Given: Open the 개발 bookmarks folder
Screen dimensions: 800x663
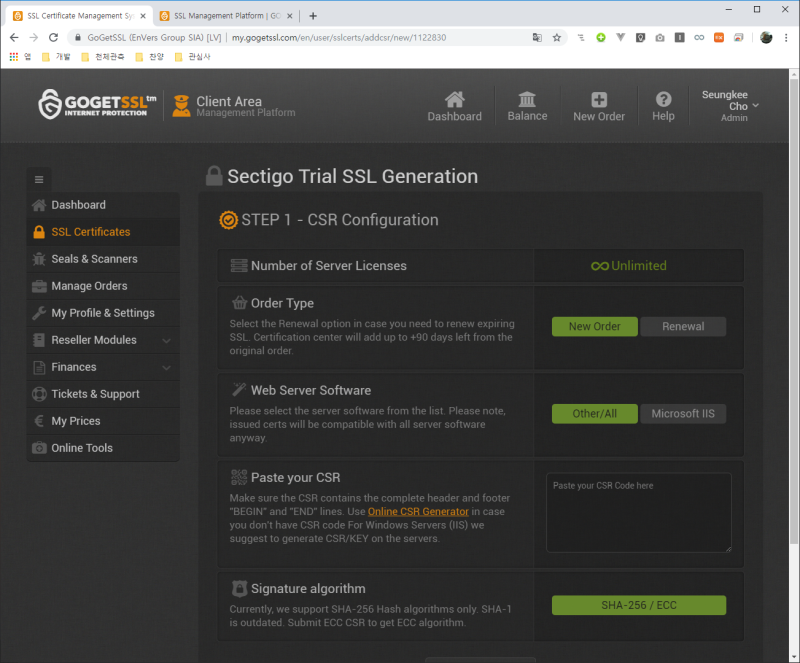Looking at the screenshot, I should [56, 57].
